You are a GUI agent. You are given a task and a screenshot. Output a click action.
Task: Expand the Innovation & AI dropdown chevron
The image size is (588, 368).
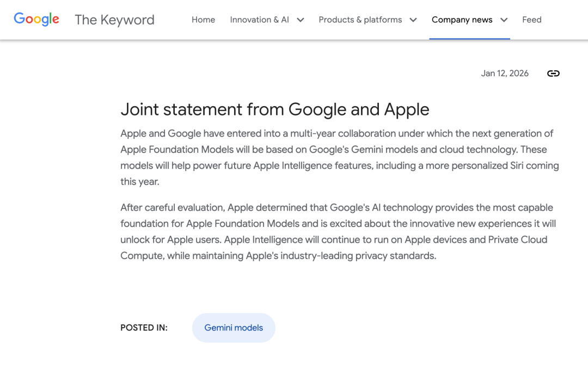click(300, 20)
